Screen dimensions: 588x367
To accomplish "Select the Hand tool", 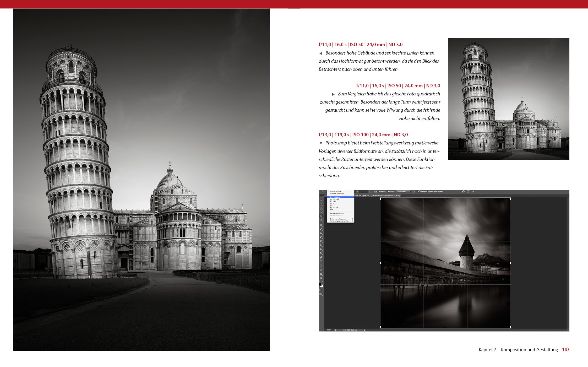I will pyautogui.click(x=321, y=274).
